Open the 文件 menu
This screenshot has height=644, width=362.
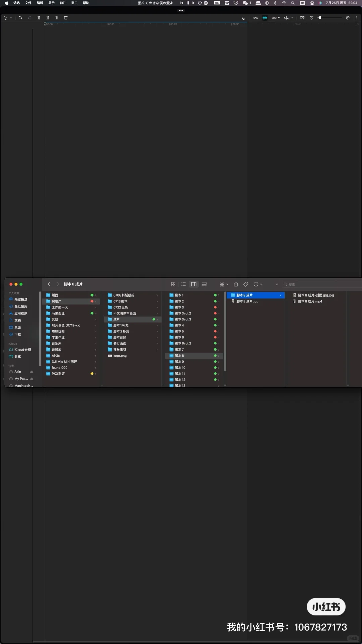pyautogui.click(x=28, y=3)
